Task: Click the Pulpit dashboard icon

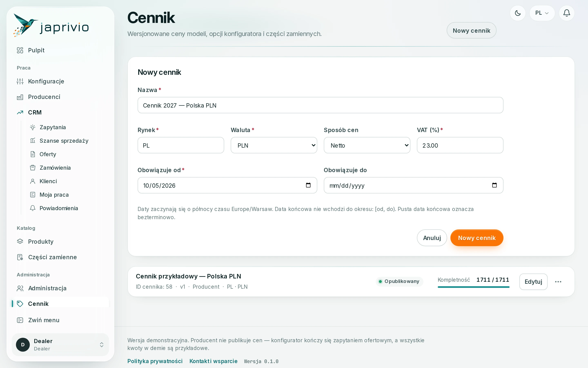Action: coord(20,50)
